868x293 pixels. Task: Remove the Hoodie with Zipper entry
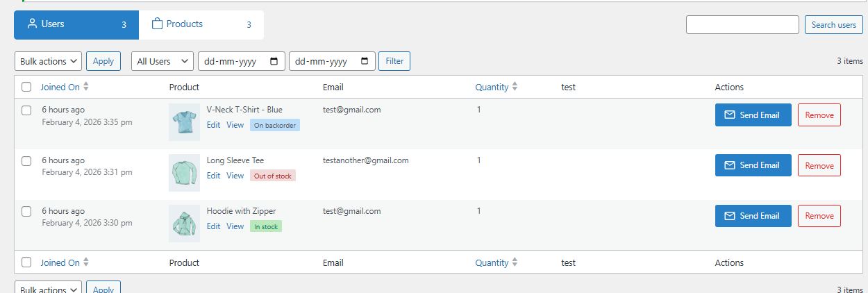819,216
